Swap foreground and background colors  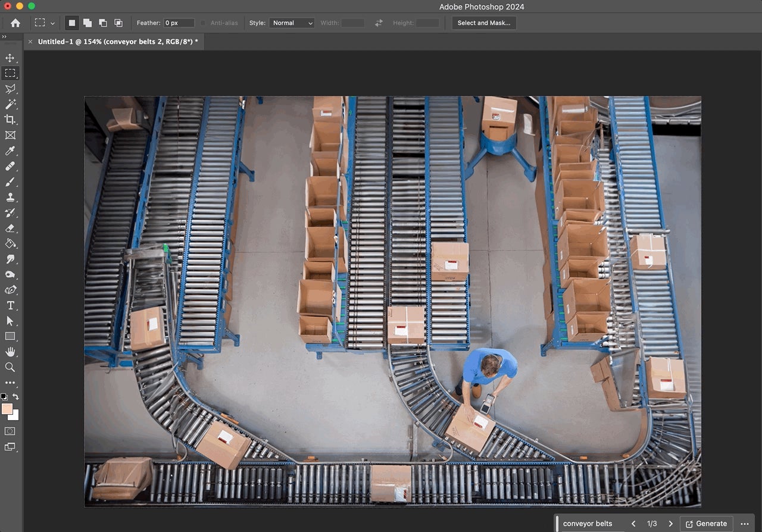[x=16, y=396]
